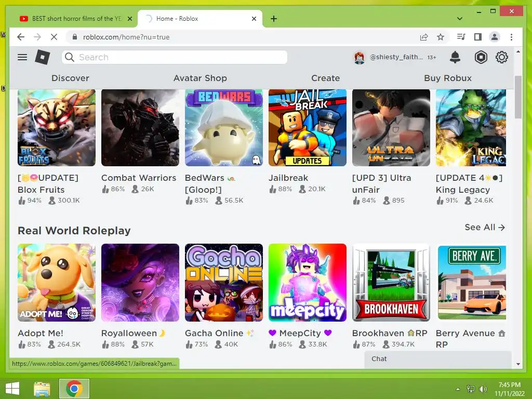The height and width of the screenshot is (399, 532).
Task: Go back with the browser back arrow
Action: point(21,37)
